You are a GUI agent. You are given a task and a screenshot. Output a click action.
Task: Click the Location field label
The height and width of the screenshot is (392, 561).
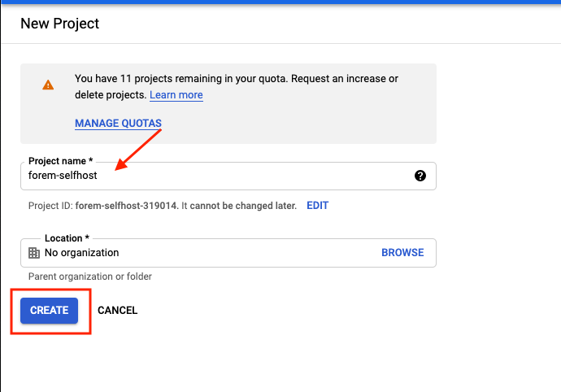(67, 238)
